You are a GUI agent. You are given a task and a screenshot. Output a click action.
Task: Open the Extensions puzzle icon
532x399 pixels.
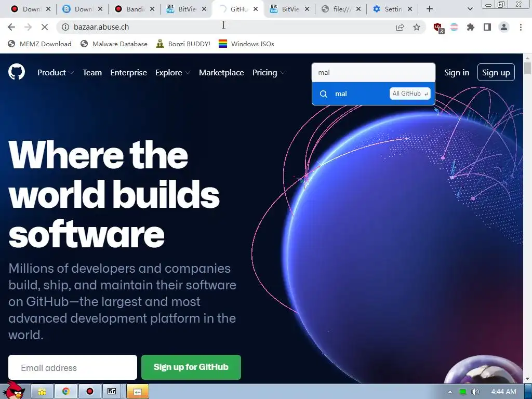tap(471, 27)
